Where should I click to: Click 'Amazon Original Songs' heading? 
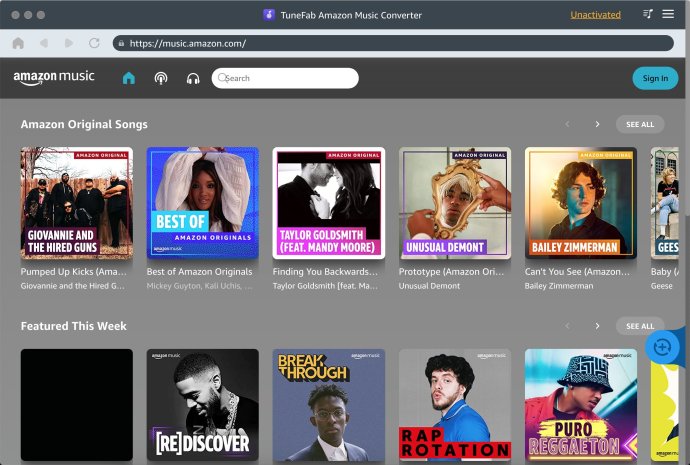(84, 124)
